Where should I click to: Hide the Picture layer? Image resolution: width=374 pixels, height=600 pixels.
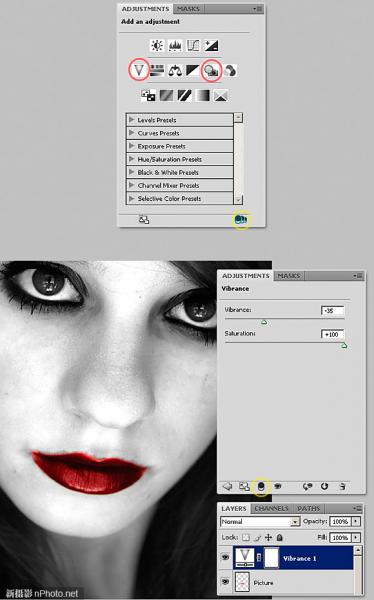225,582
